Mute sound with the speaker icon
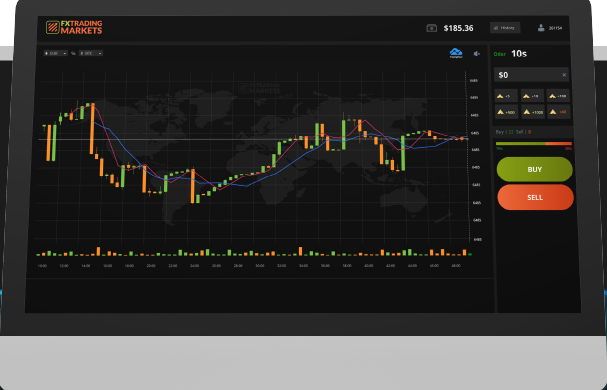The width and height of the screenshot is (607, 390). [x=477, y=54]
